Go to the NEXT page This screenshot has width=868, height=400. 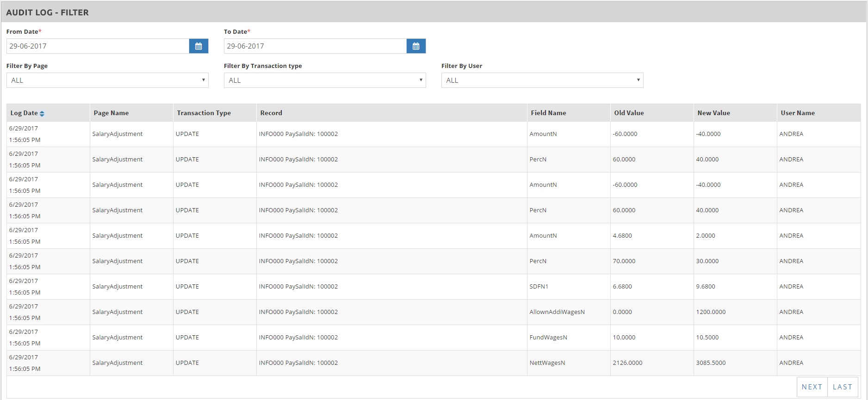click(x=812, y=387)
